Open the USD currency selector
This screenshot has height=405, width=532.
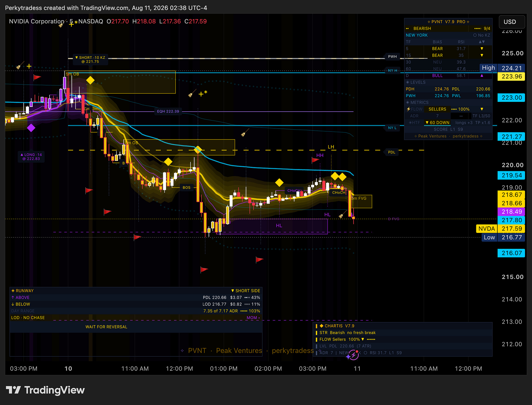pos(512,22)
